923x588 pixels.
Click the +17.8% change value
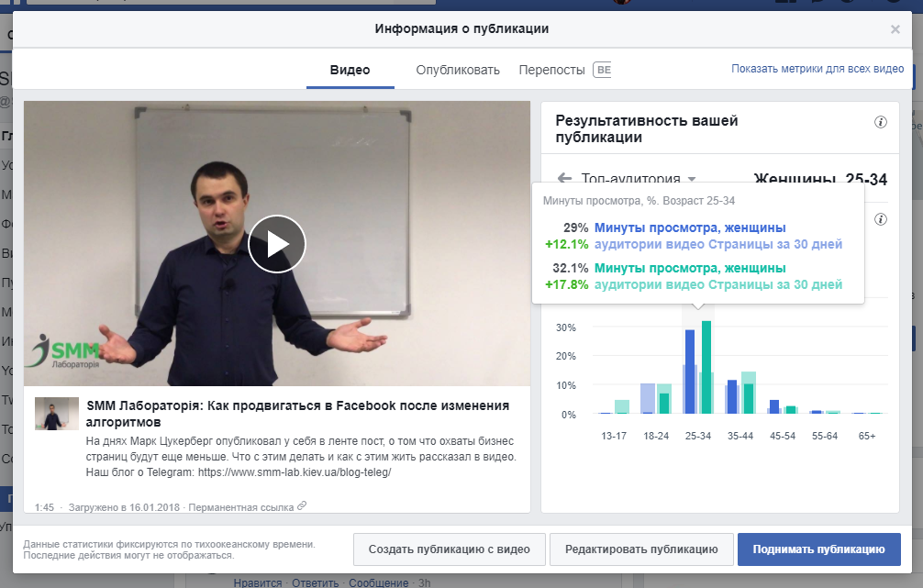(567, 285)
